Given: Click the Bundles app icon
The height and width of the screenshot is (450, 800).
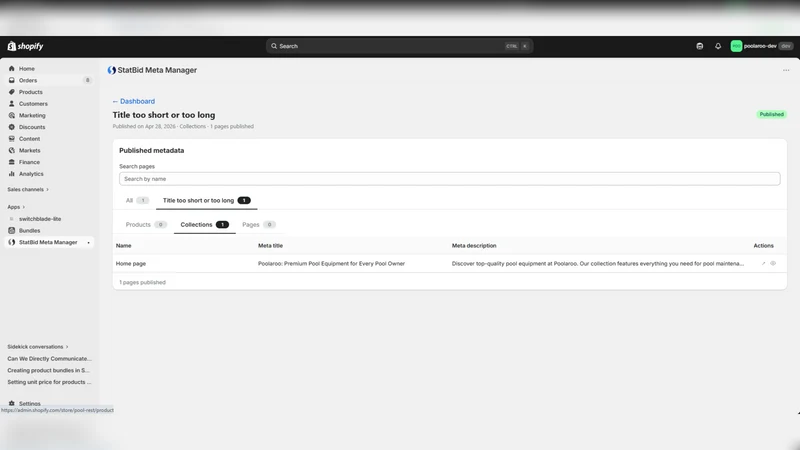Looking at the screenshot, I should click(x=12, y=231).
